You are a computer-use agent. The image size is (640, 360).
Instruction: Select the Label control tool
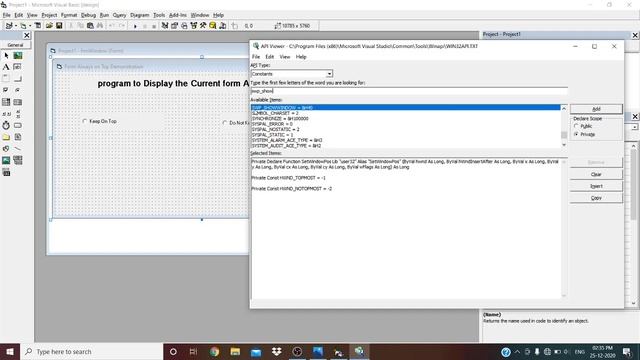point(6,67)
